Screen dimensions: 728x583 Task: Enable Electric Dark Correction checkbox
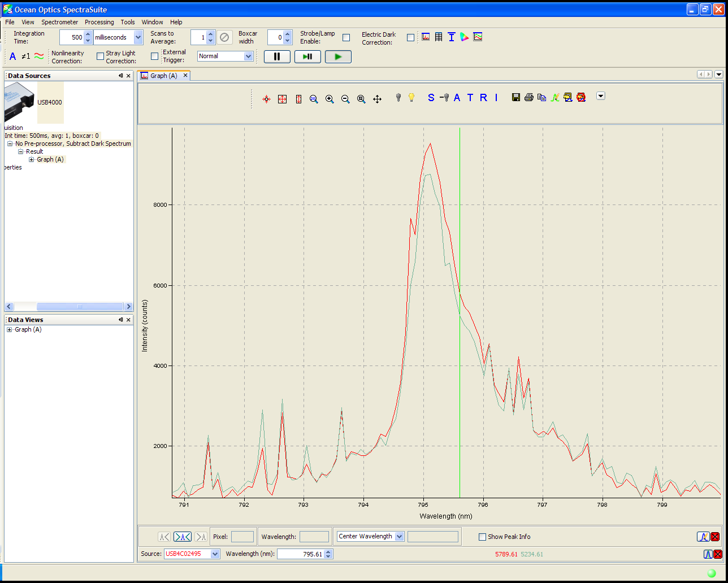410,37
